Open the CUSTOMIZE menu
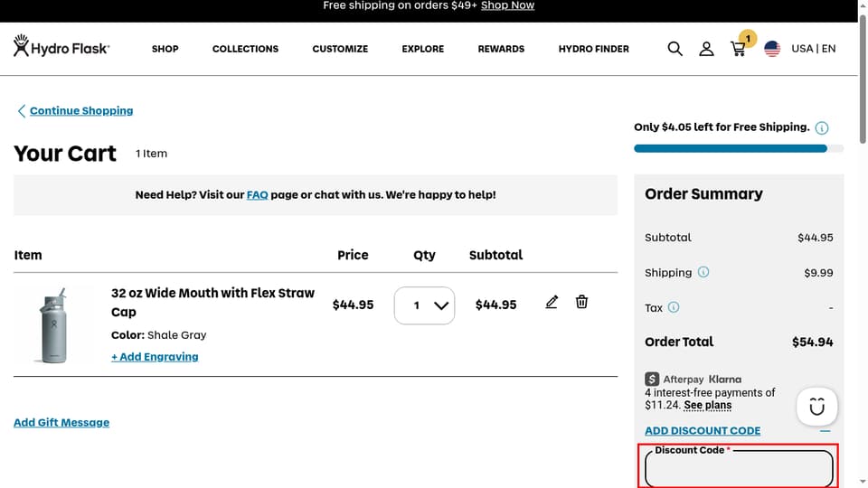This screenshot has height=488, width=868. tap(340, 49)
